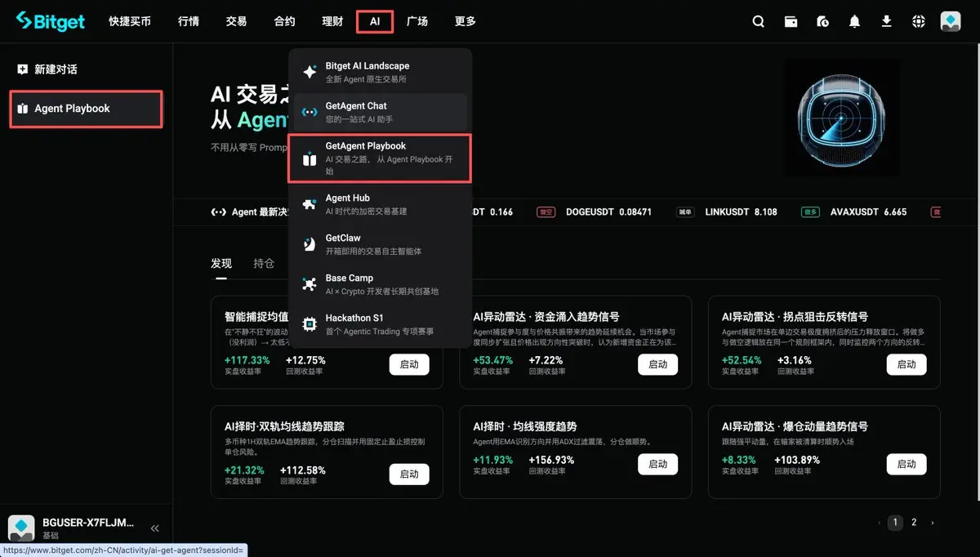
Task: Launch 资金涌入趋势信号 strategy
Action: click(657, 364)
